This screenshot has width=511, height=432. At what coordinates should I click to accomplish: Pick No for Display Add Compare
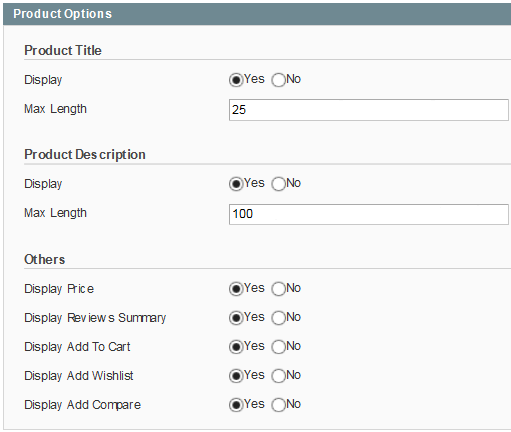pos(278,405)
